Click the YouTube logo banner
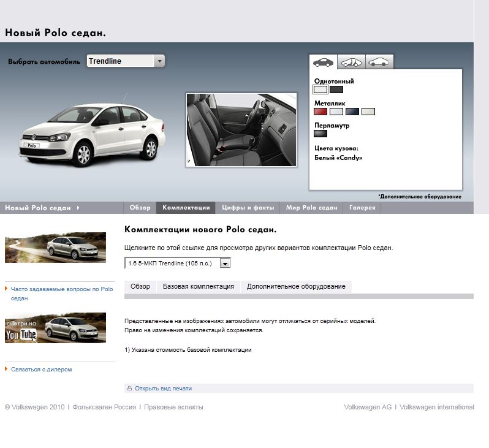This screenshot has height=448, width=489. 55,328
